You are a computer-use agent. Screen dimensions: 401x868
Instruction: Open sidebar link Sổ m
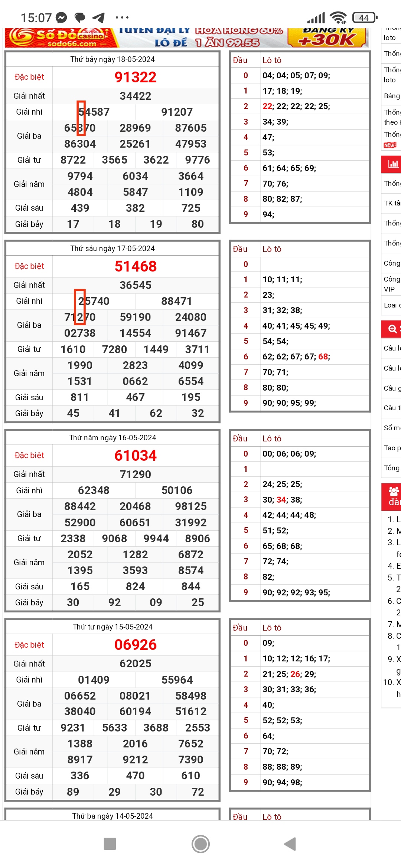click(392, 428)
